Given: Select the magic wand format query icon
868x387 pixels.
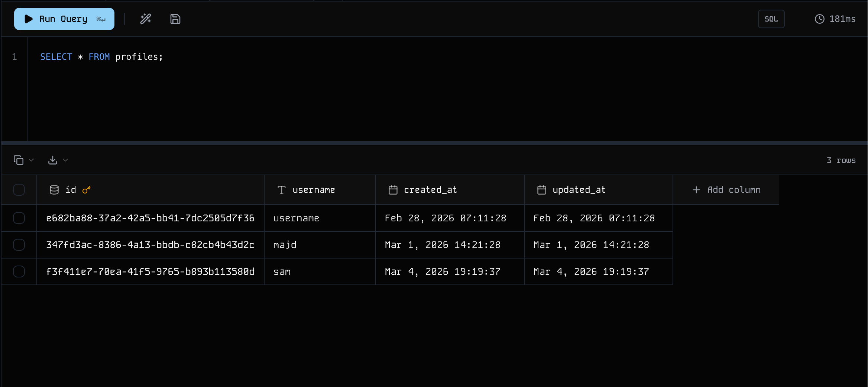Looking at the screenshot, I should pos(145,19).
